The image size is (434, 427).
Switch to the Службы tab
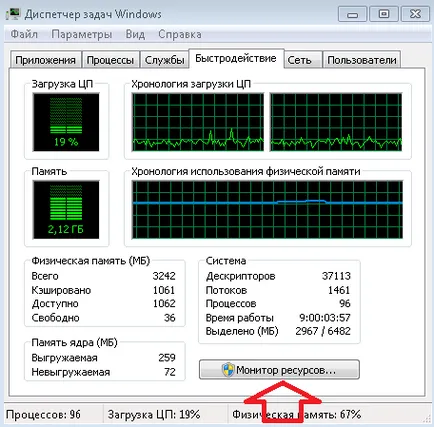click(x=164, y=60)
